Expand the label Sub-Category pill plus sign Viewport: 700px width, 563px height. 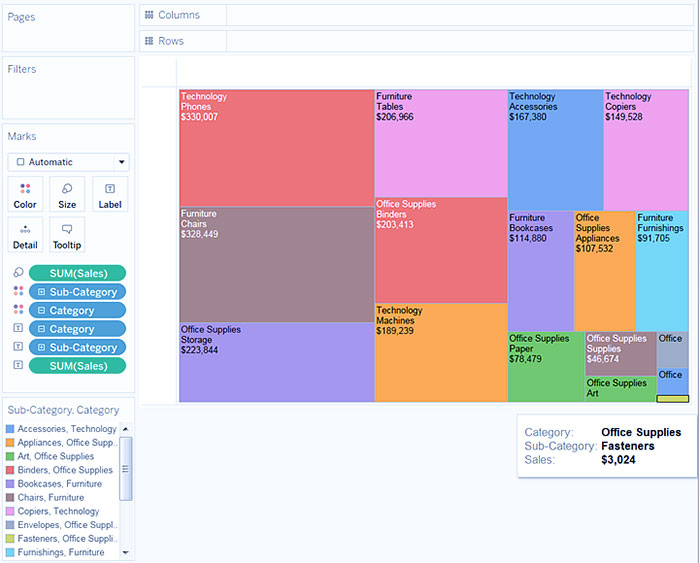42,347
